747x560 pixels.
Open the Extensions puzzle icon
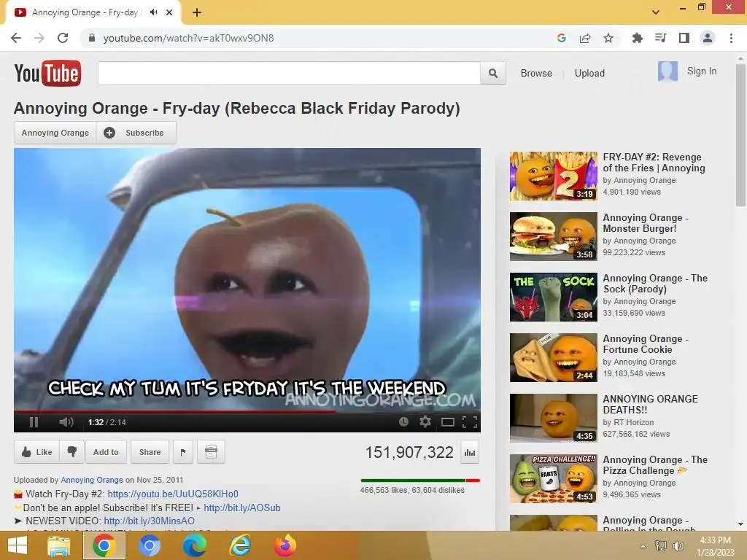pyautogui.click(x=637, y=38)
